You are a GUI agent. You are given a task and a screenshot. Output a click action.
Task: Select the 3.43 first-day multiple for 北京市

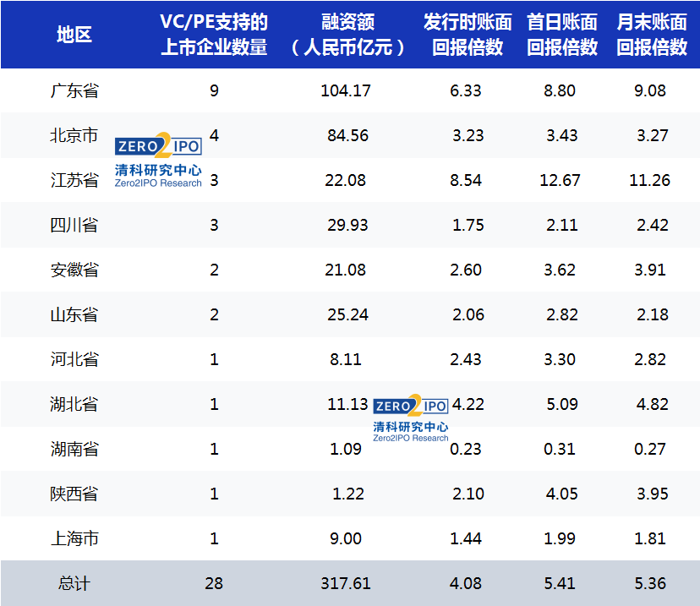click(x=562, y=135)
